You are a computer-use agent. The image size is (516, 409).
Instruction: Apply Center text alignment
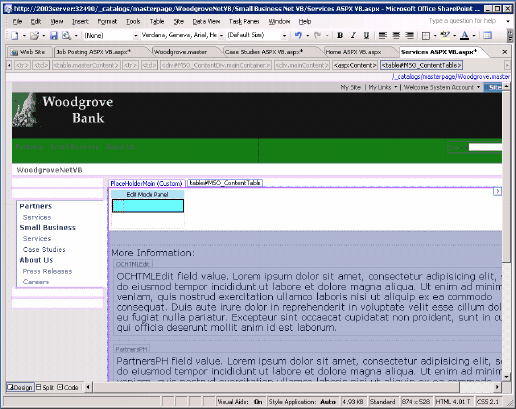tap(396, 35)
